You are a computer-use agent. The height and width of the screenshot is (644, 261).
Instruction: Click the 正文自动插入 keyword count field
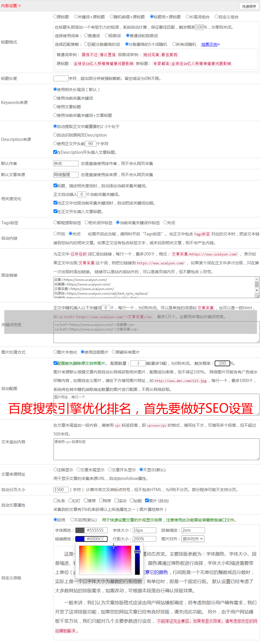click(x=82, y=194)
